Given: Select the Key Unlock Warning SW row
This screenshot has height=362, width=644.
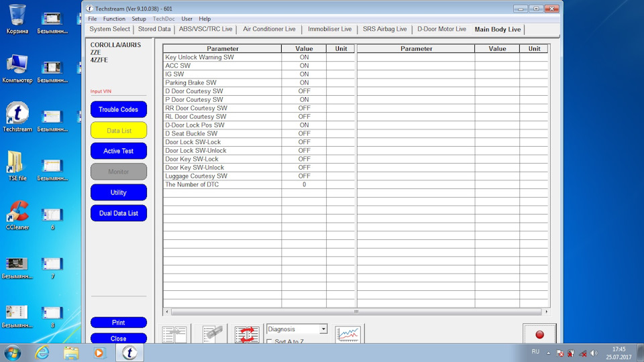Looking at the screenshot, I should coord(259,58).
